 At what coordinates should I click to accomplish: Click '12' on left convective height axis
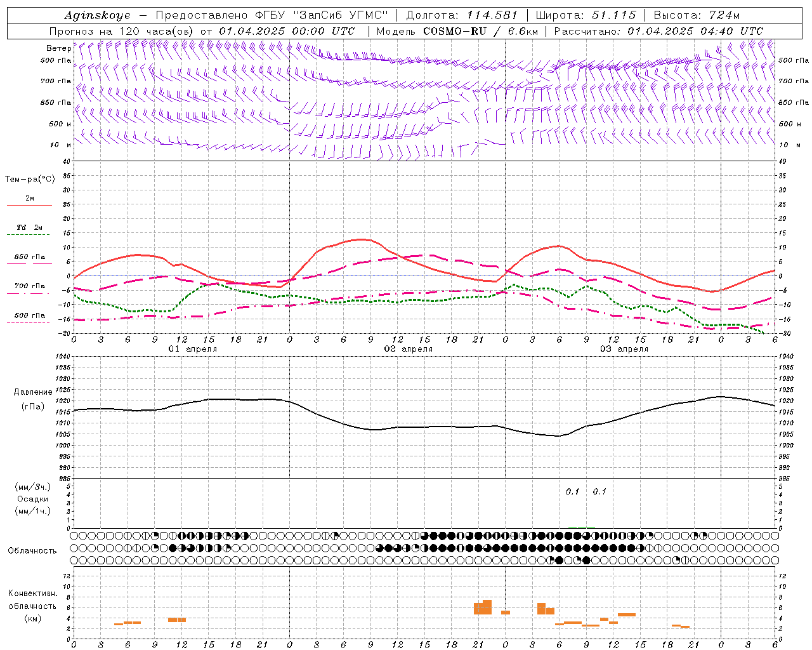(67, 576)
